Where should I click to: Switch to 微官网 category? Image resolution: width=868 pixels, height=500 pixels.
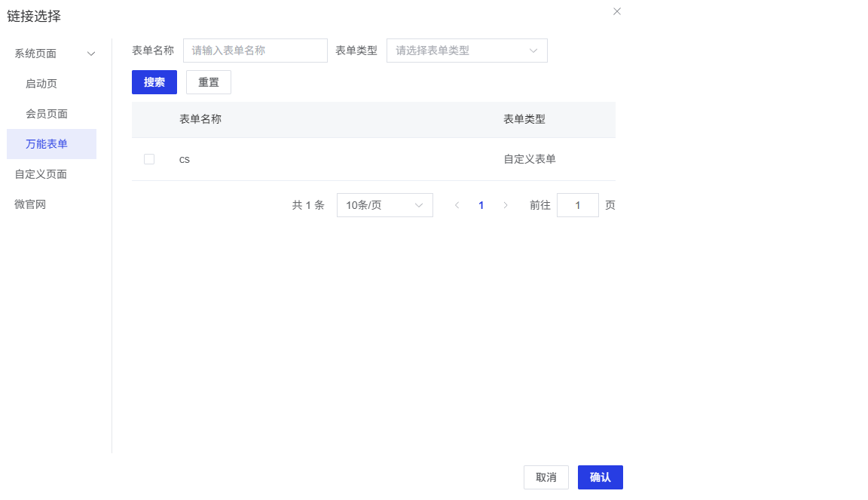(x=30, y=204)
